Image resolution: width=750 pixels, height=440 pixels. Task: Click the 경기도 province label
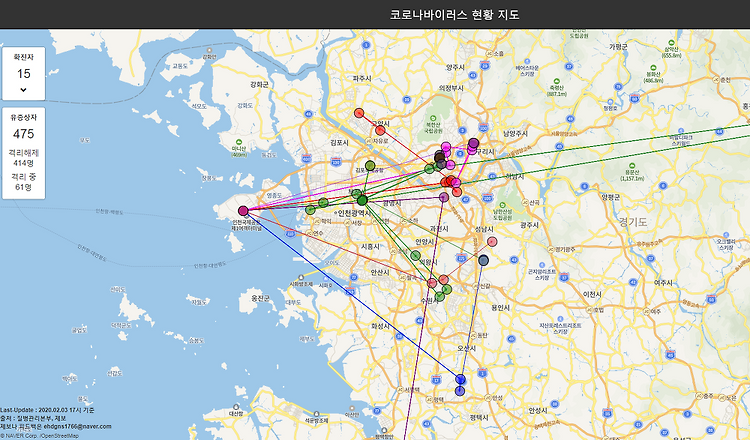[633, 222]
